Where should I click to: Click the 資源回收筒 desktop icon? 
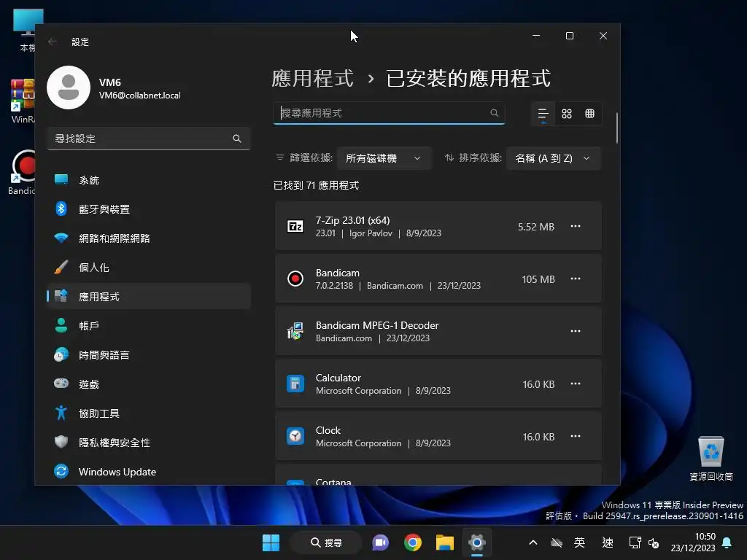pyautogui.click(x=711, y=458)
